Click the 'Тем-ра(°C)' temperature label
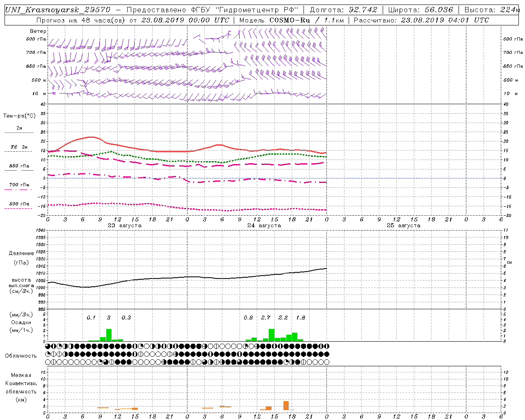 19,116
